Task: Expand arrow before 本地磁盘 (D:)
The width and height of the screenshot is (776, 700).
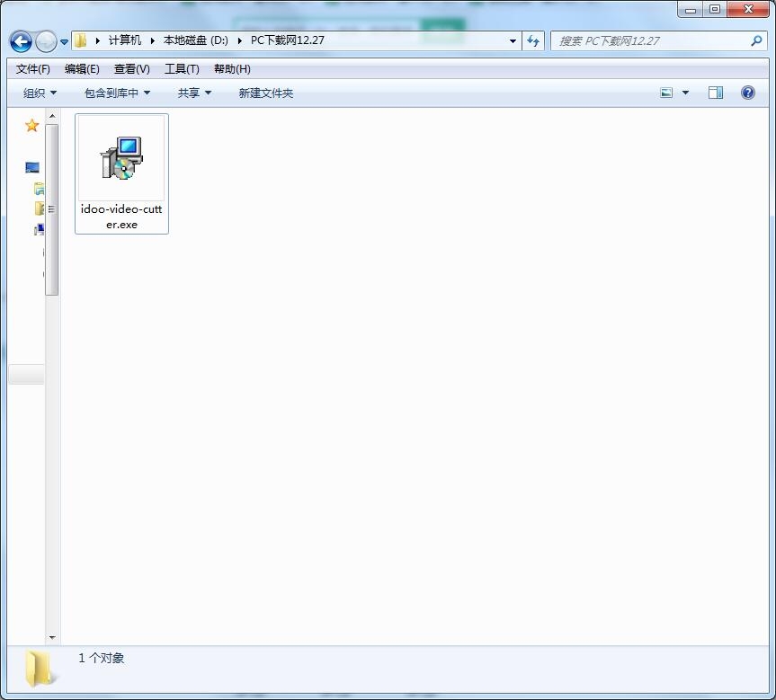Action: [153, 40]
